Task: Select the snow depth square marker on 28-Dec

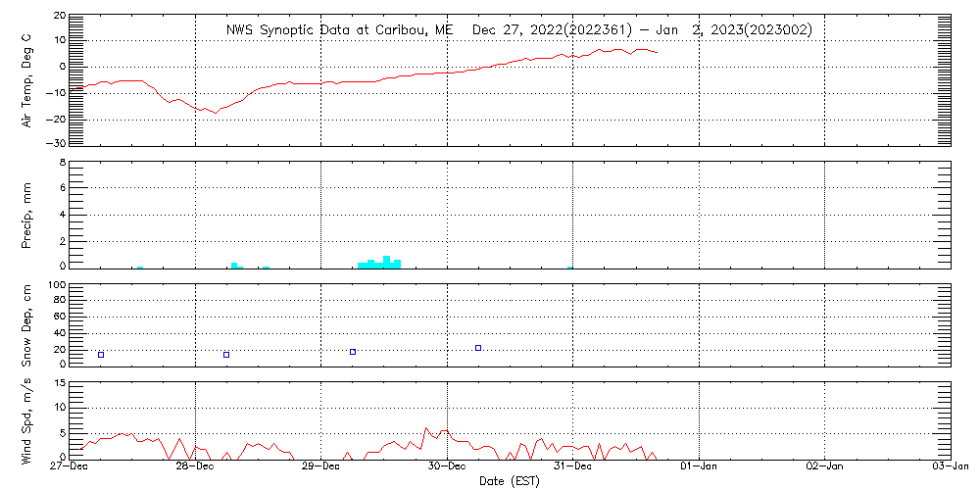Action: point(226,355)
